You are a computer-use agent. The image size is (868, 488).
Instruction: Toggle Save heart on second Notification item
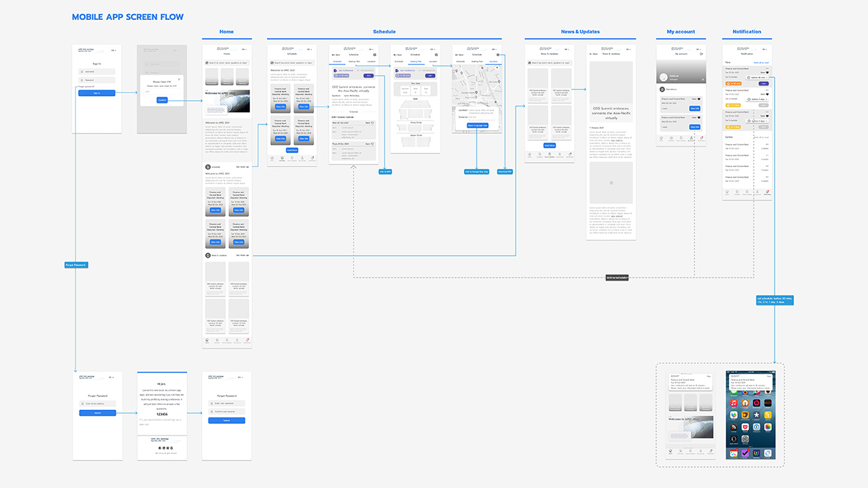pos(767,93)
